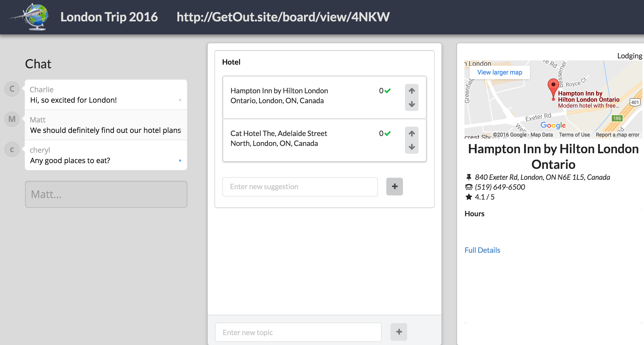Upvote the Hampton Inn suggestion
The height and width of the screenshot is (345, 644).
point(412,91)
